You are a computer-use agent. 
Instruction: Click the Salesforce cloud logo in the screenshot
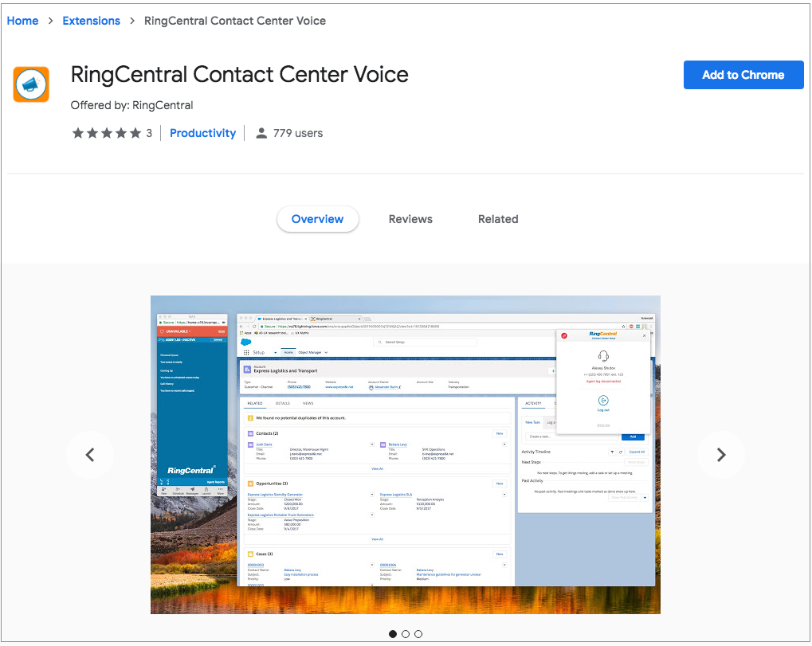click(x=245, y=341)
